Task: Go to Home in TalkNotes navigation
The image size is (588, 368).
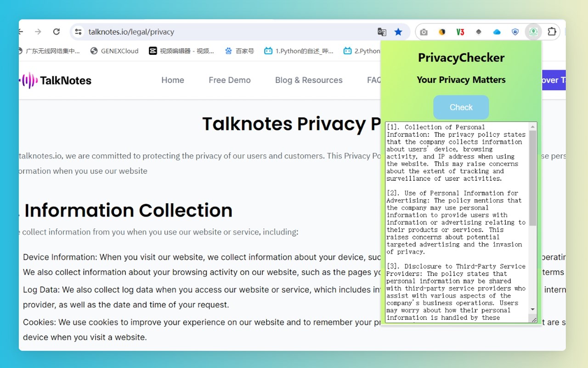Action: point(173,80)
